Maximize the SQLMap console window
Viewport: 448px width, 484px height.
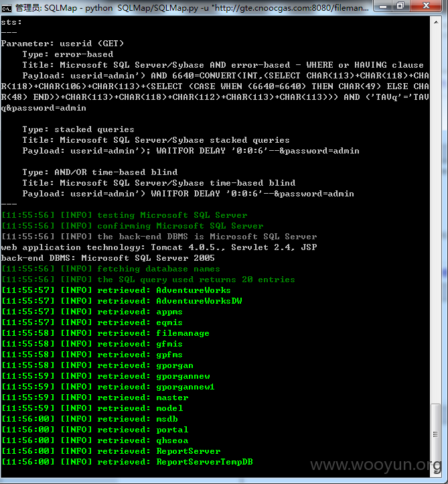[x=400, y=6]
